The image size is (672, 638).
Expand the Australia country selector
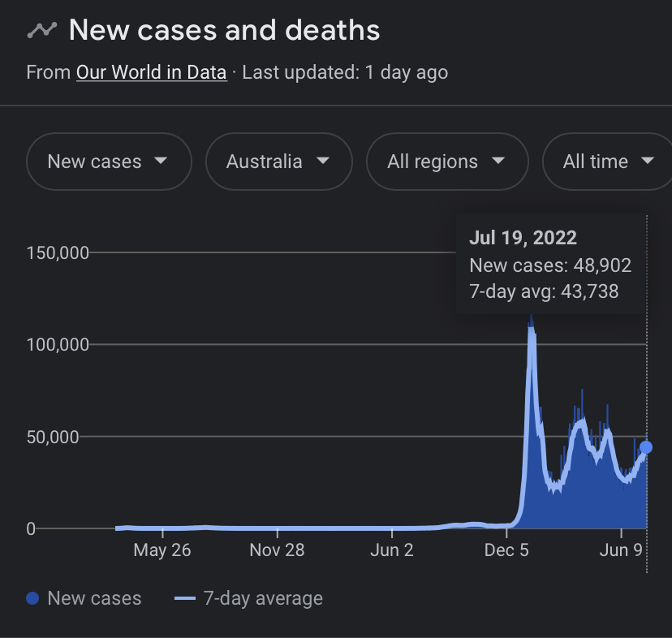tap(278, 162)
